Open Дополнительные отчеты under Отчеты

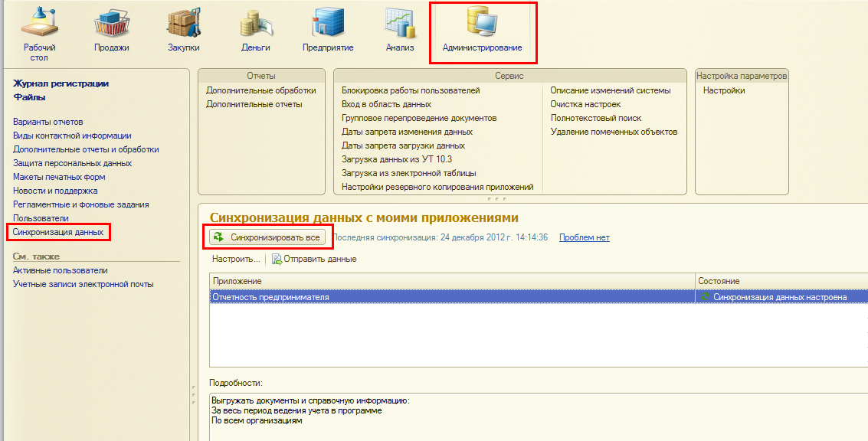click(x=254, y=104)
